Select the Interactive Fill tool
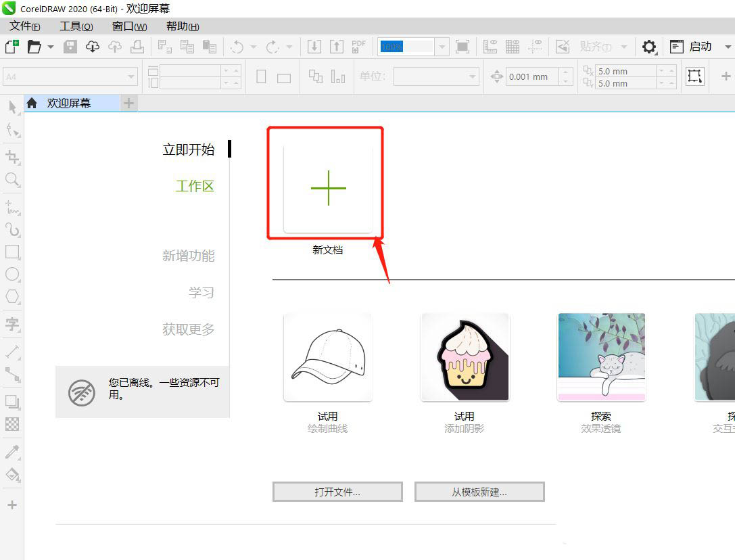Screen dimensions: 735x560 tap(12, 475)
